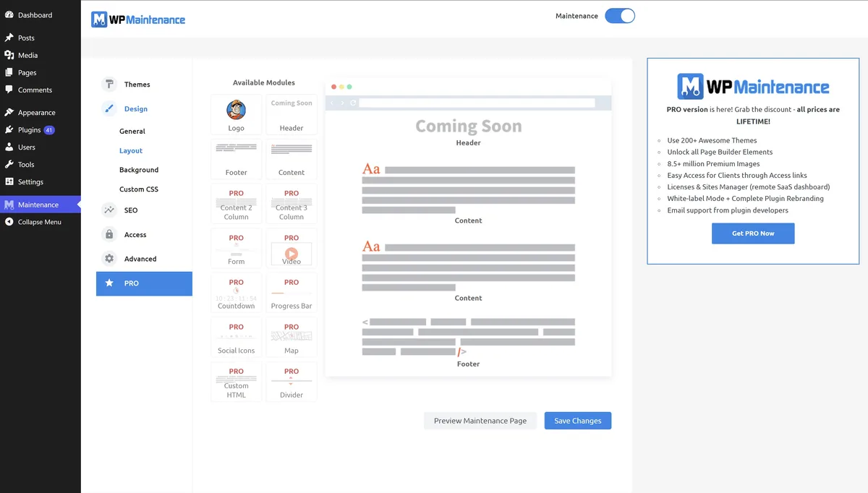Click "Email support from plugin developers" text
Viewport: 868px width, 493px height.
click(x=728, y=210)
